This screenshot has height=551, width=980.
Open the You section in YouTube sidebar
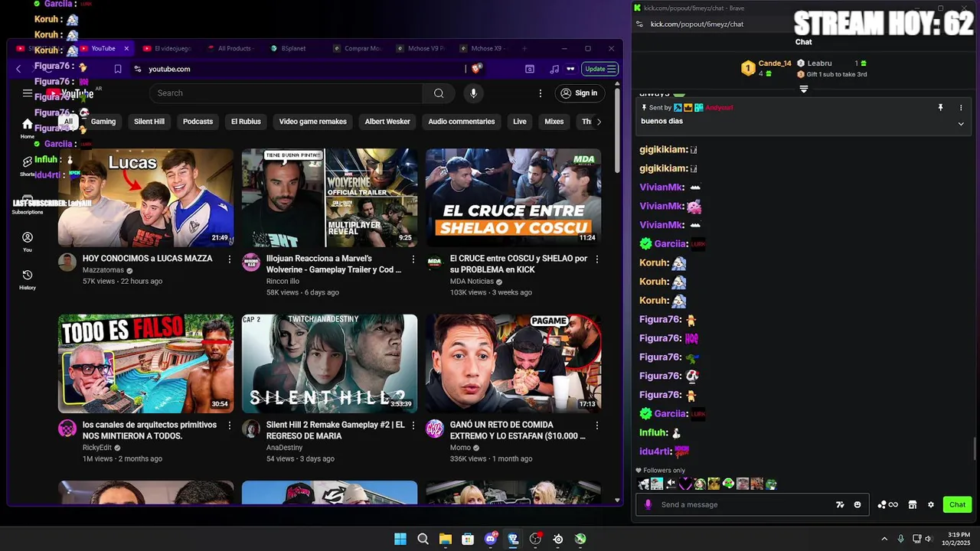coord(28,242)
